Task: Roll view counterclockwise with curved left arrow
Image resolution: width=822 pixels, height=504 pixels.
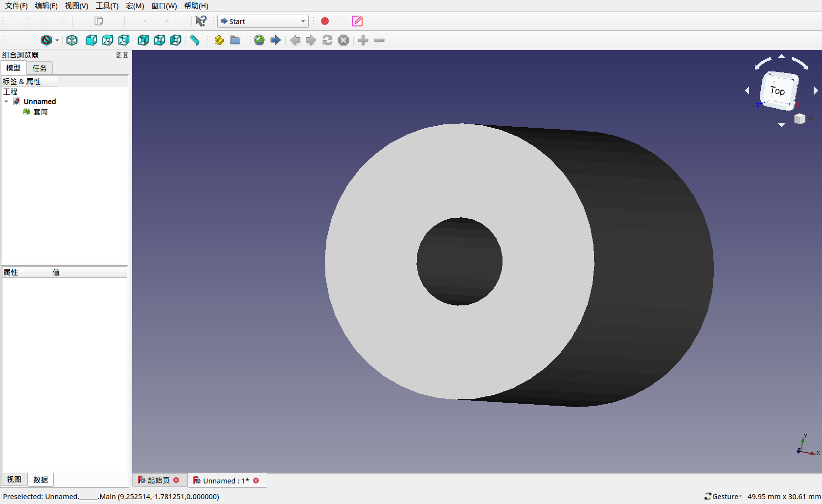Action: [763, 63]
